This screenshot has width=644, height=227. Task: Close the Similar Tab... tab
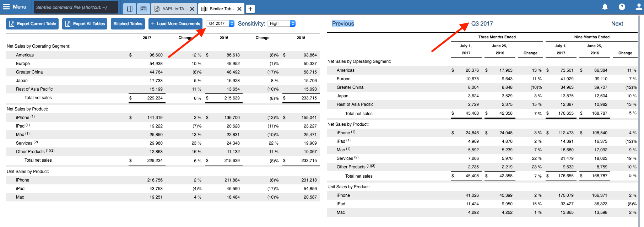point(239,9)
